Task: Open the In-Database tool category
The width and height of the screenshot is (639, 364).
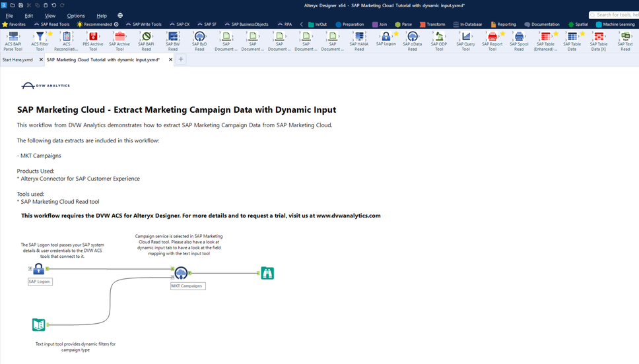Action: (x=468, y=24)
